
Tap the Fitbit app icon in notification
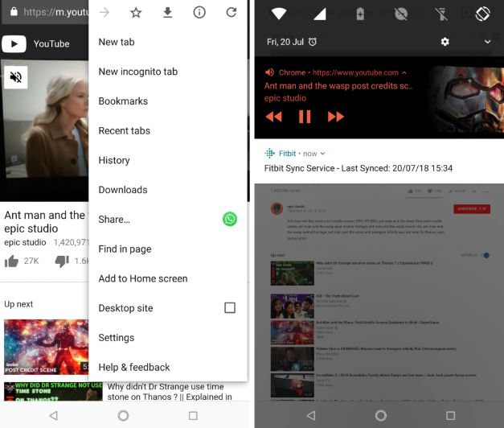[x=269, y=154]
